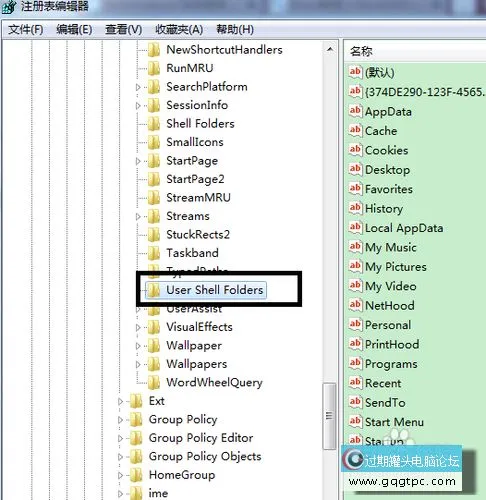Click the string icon beside NetHood
The width and height of the screenshot is (486, 500).
(355, 305)
